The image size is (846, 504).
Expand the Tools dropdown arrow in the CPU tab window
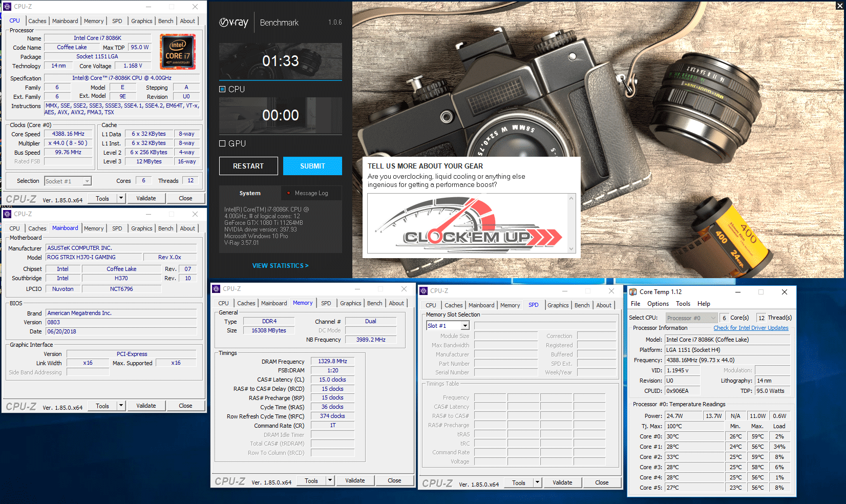tap(121, 198)
